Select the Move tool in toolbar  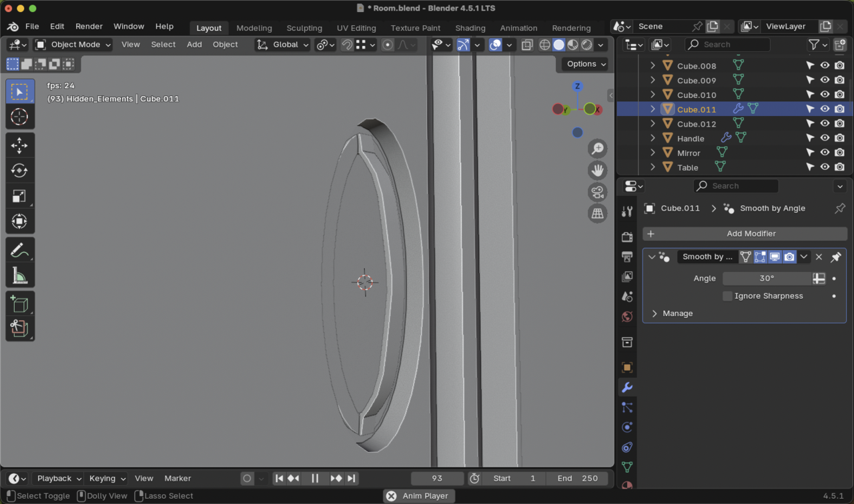click(x=19, y=145)
